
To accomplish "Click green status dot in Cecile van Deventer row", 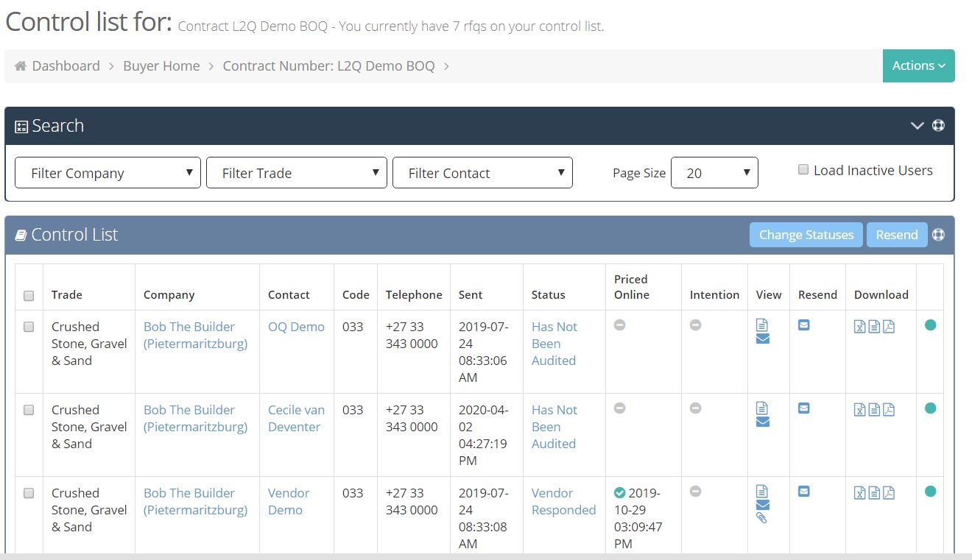I will pos(930,408).
